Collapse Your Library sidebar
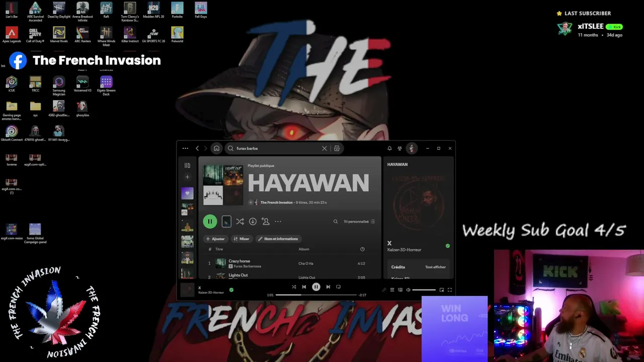 click(x=187, y=165)
